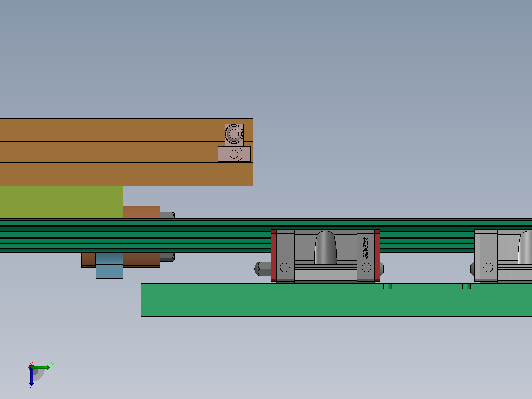
Task: Click the right red end seal of carriage
Action: point(377,256)
